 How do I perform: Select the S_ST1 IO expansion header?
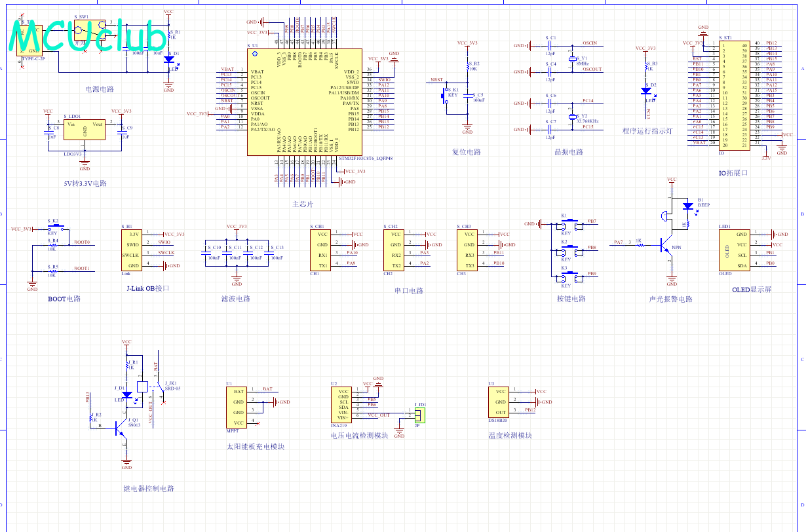coord(733,96)
